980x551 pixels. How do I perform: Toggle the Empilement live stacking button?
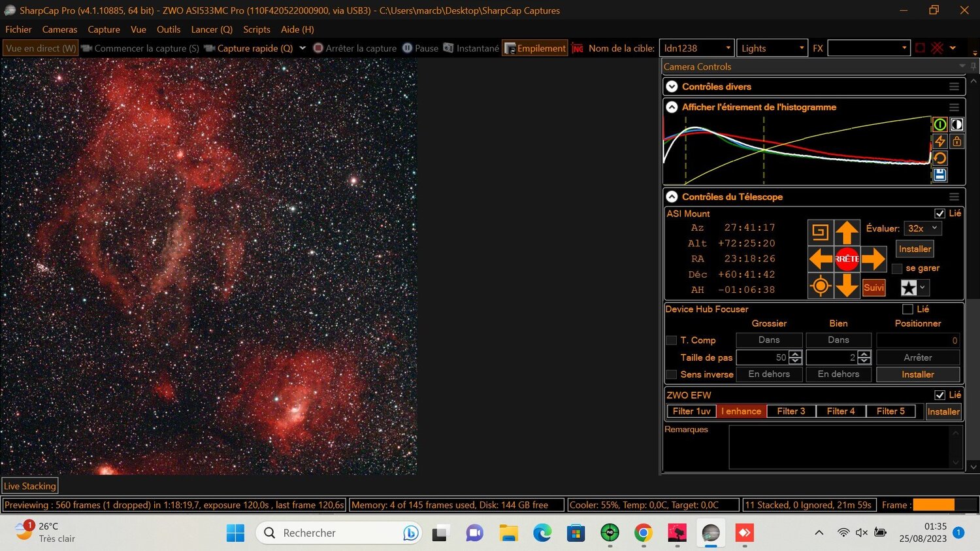535,48
